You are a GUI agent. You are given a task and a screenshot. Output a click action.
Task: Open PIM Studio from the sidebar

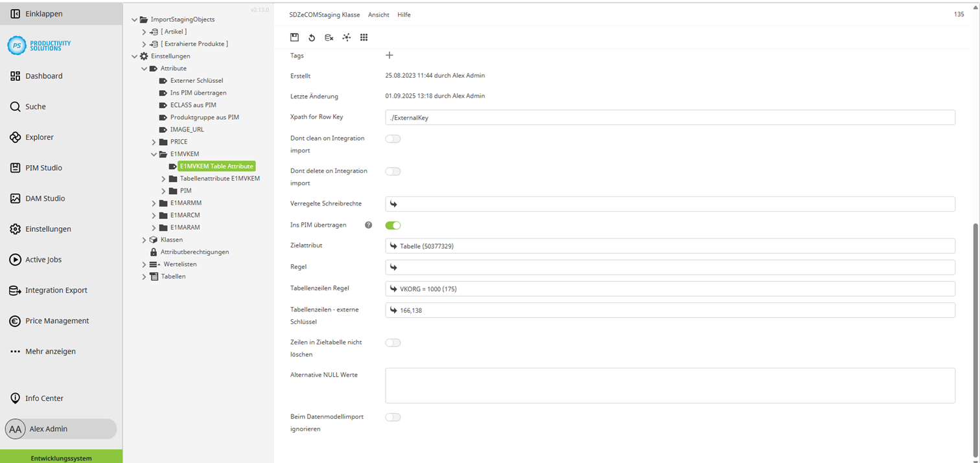pyautogui.click(x=43, y=167)
